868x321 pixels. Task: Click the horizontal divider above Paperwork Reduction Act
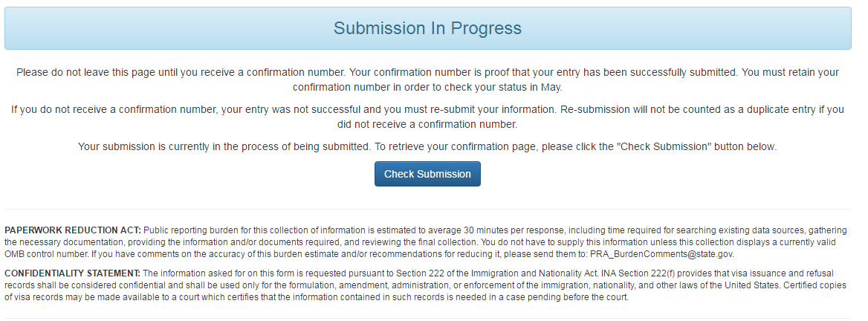tap(427, 210)
